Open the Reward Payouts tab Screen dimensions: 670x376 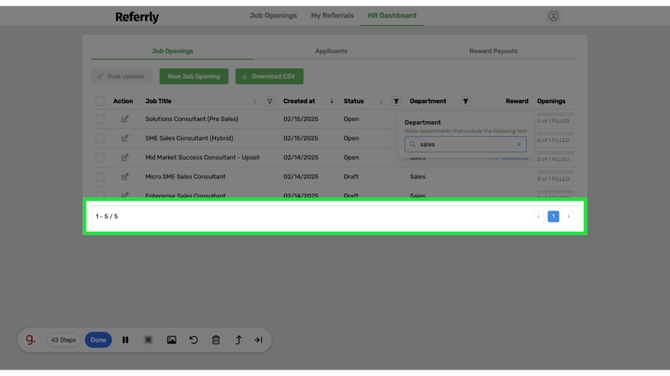point(494,51)
